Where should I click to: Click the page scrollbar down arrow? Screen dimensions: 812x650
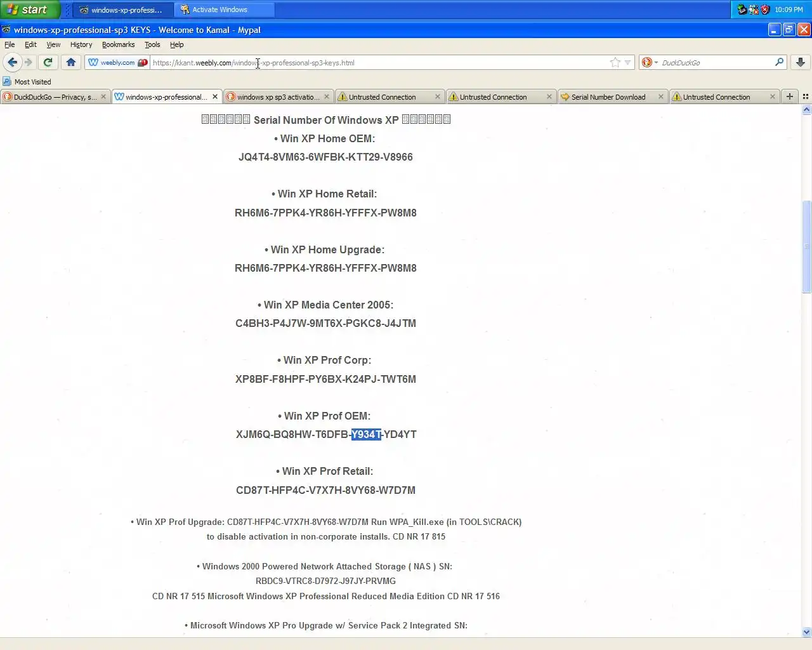point(807,632)
